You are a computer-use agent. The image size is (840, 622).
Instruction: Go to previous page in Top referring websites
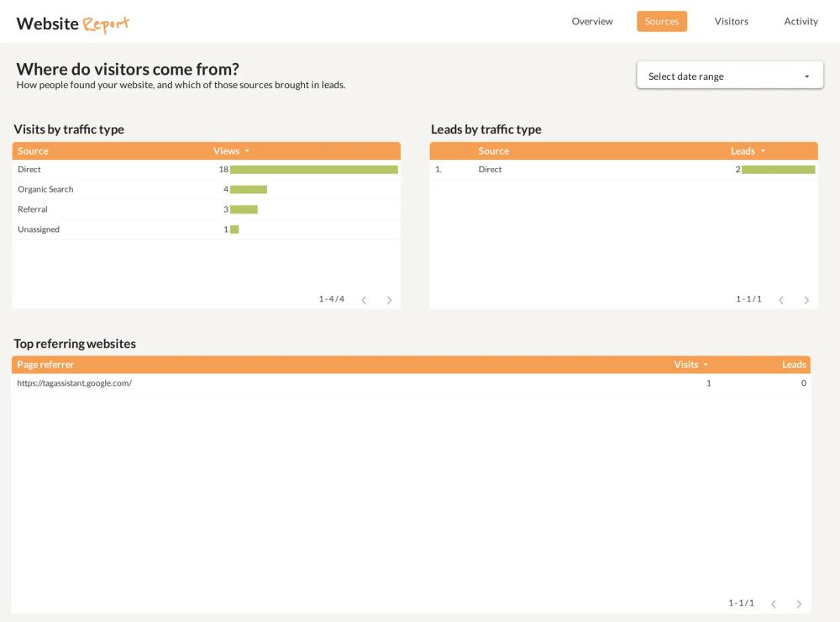773,604
